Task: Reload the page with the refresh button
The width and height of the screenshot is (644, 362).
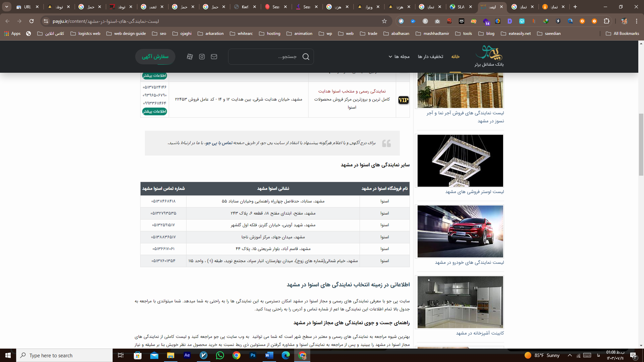Action: click(x=32, y=21)
